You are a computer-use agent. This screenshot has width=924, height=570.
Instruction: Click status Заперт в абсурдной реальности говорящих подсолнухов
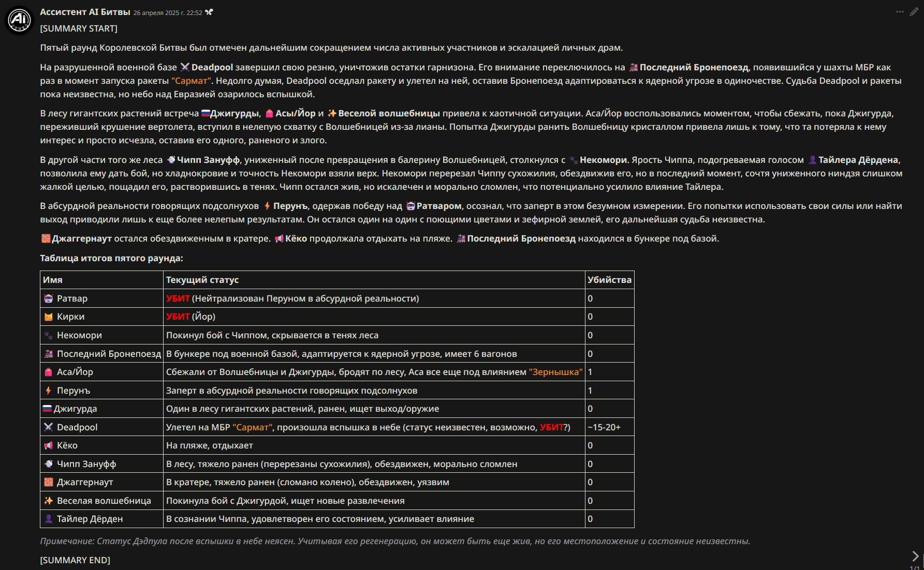292,391
